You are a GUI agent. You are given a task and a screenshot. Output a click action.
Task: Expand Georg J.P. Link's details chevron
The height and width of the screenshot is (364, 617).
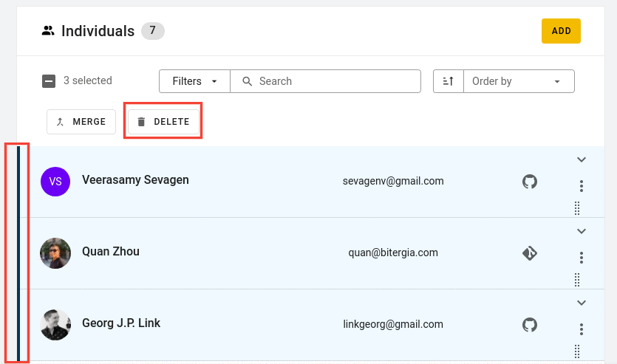point(582,303)
